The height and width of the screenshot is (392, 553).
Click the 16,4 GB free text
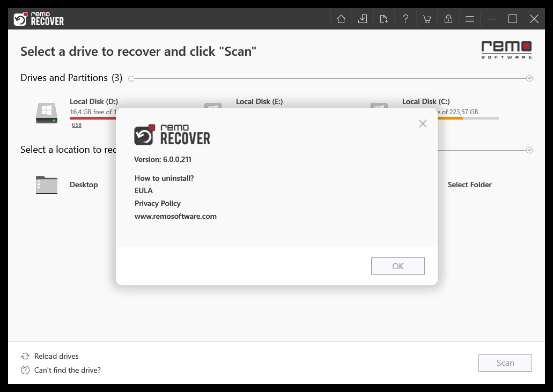coord(93,112)
